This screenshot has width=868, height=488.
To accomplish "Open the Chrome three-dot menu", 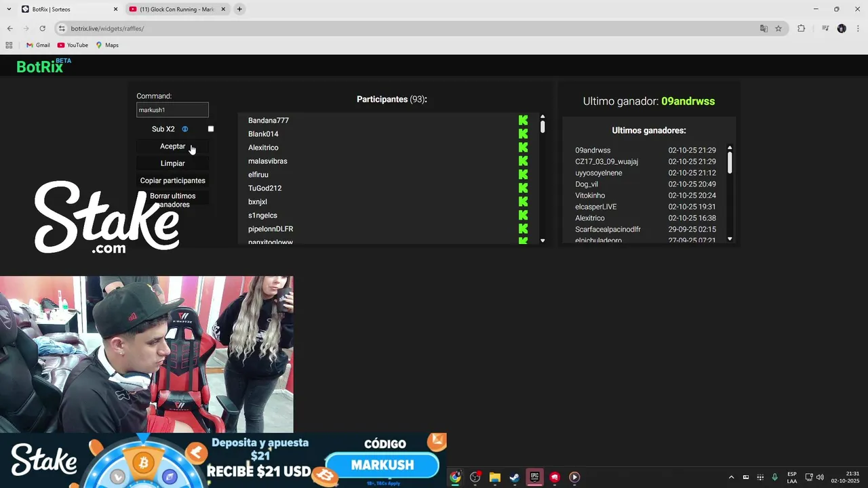I will coord(858,28).
